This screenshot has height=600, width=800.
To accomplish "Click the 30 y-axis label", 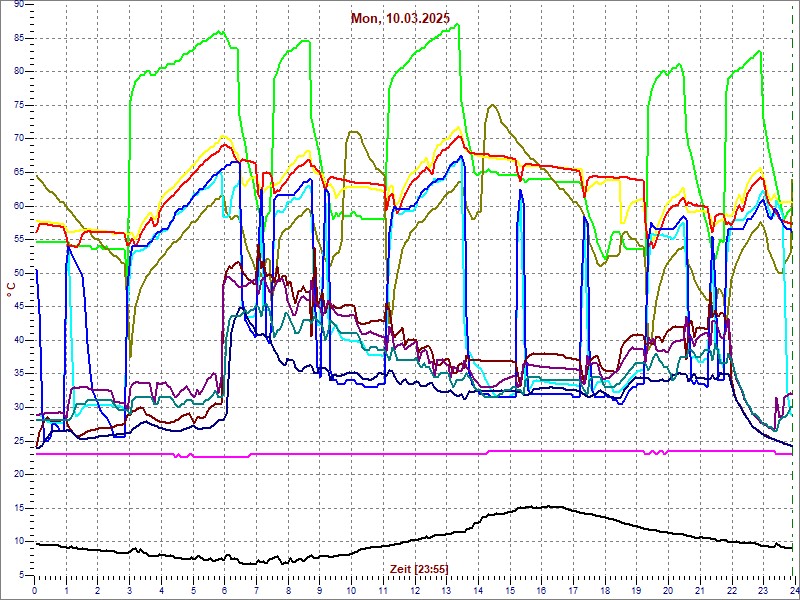I will [19, 407].
